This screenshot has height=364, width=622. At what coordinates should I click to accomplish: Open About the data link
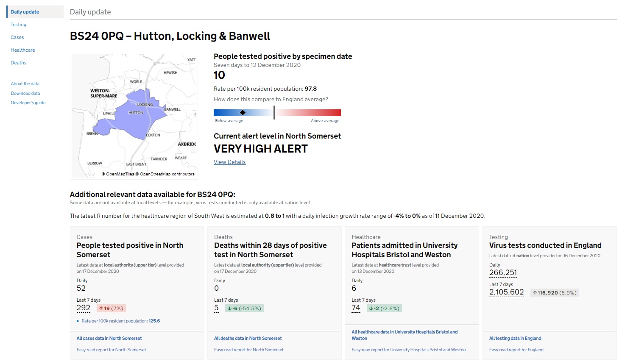(25, 84)
